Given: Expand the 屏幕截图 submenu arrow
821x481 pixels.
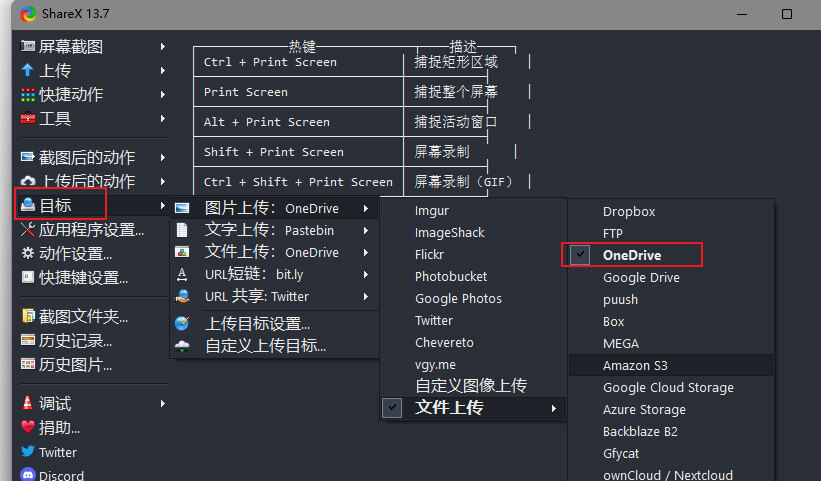Looking at the screenshot, I should (x=163, y=47).
